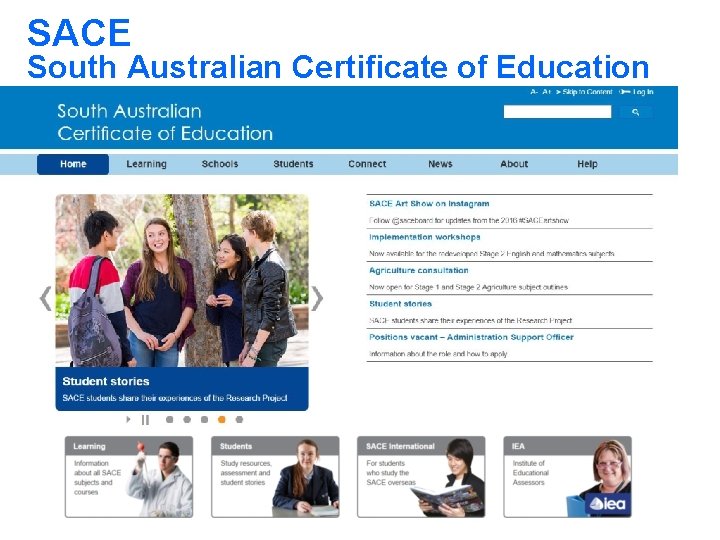Open the Schools menu item

point(220,164)
